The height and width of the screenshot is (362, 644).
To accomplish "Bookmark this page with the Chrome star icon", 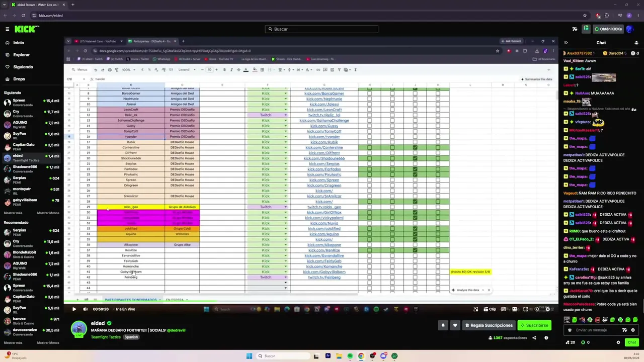I will click(x=585, y=16).
